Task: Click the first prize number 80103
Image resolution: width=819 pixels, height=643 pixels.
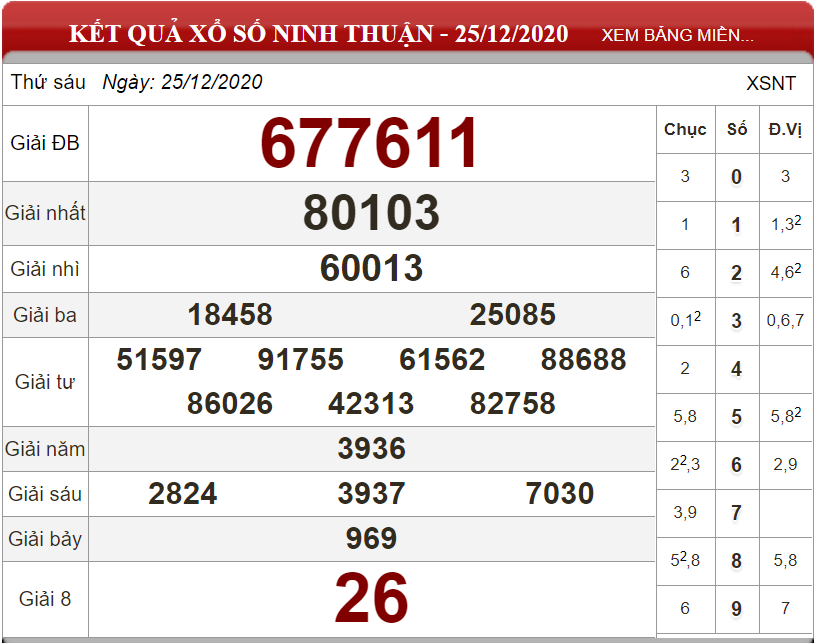Action: (x=371, y=213)
